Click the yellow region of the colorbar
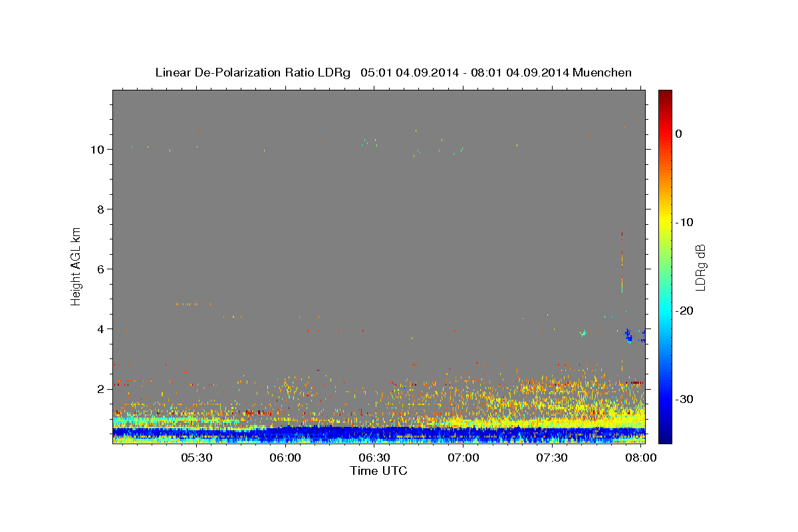 665,217
